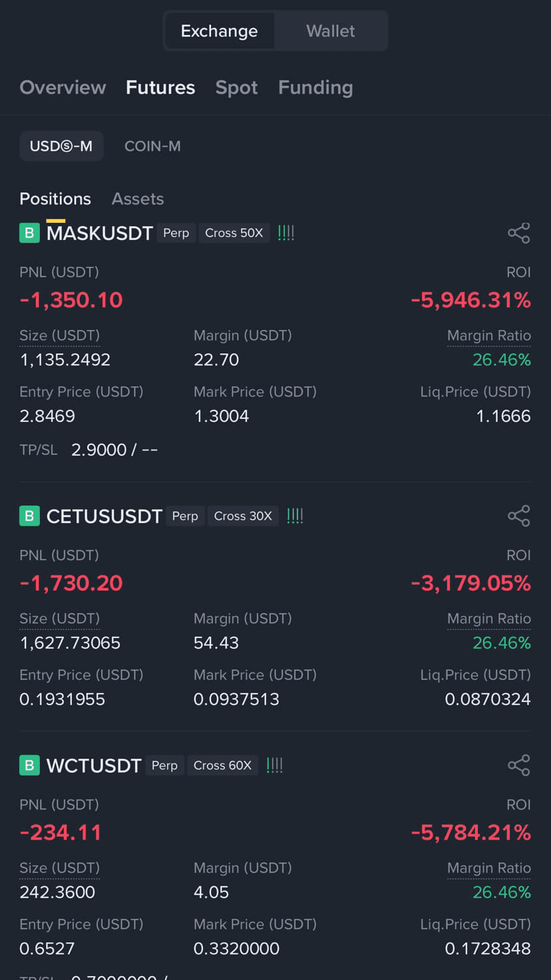Screen dimensions: 551x980
Task: Open Cross 30X leverage selector for CETUSUSDT
Action: point(243,516)
